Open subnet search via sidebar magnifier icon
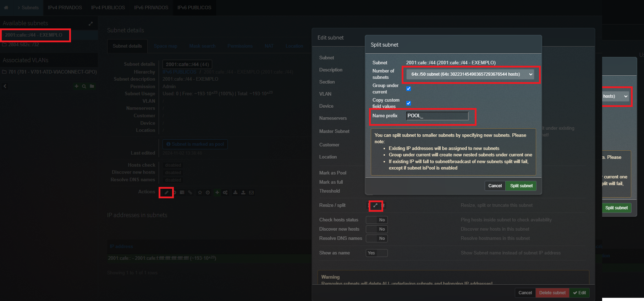Screen dimensions: 644x301 click(84, 86)
